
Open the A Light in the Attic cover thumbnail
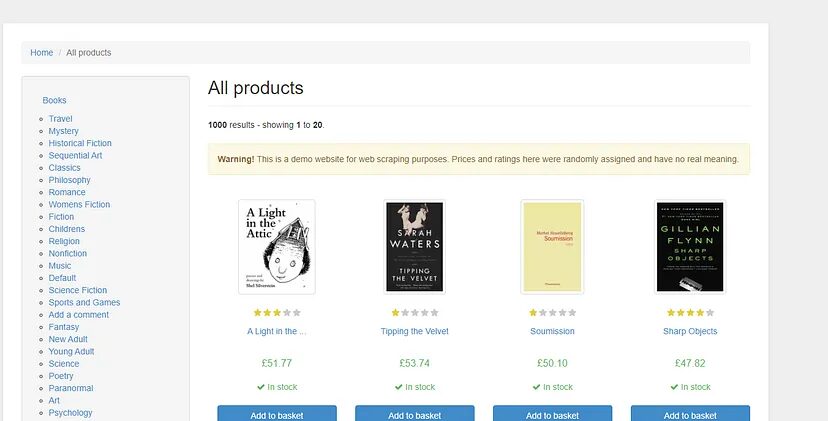coord(277,246)
